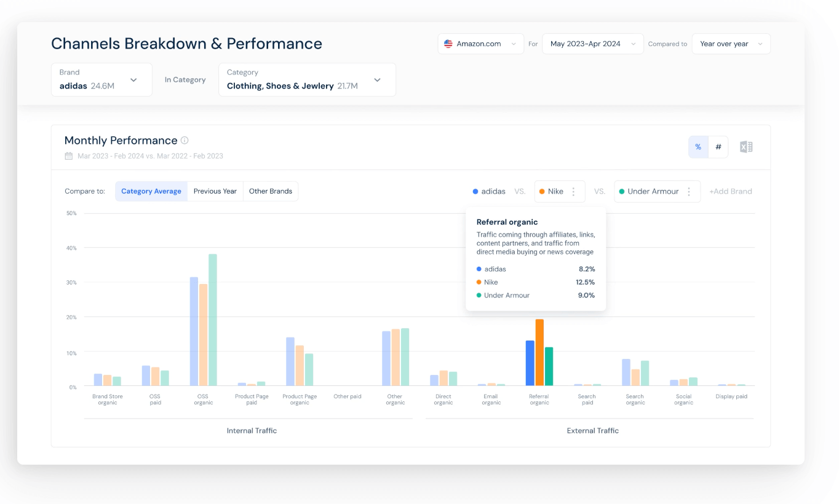The image size is (839, 504).
Task: Switch comparison to Previous Year
Action: click(x=215, y=191)
